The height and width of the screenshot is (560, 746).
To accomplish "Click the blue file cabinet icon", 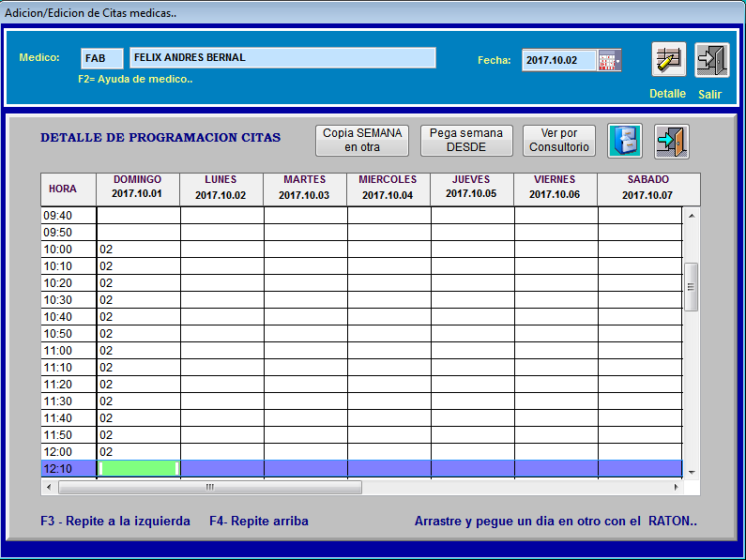I will pyautogui.click(x=625, y=141).
